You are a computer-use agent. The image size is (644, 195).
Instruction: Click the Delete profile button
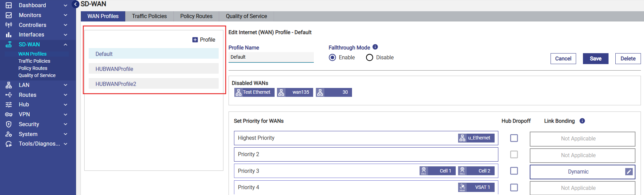[628, 59]
